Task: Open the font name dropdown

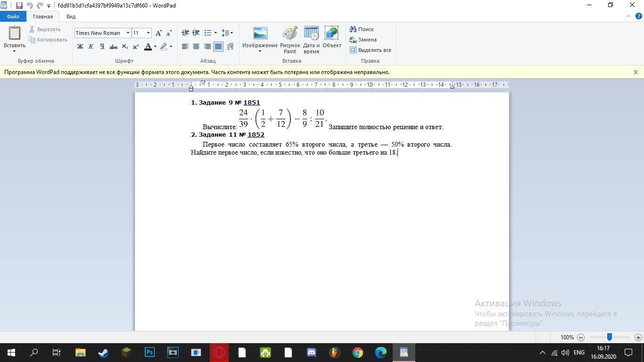Action: pyautogui.click(x=128, y=33)
